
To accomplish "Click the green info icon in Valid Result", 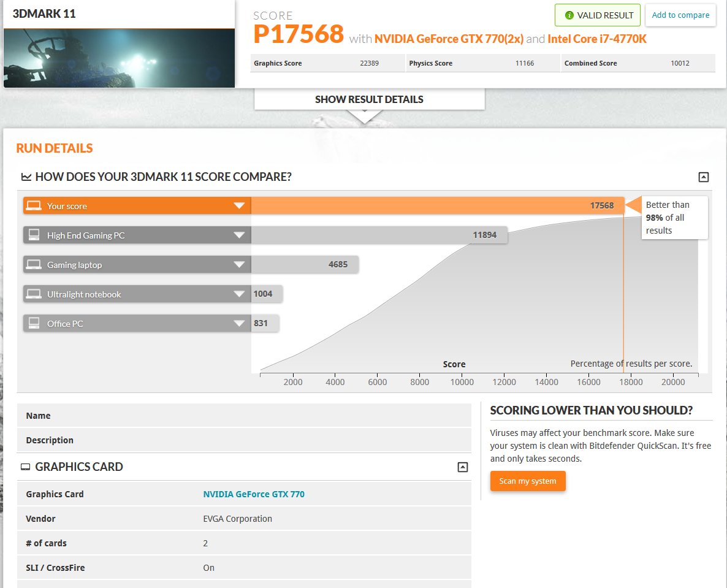I will [x=569, y=15].
